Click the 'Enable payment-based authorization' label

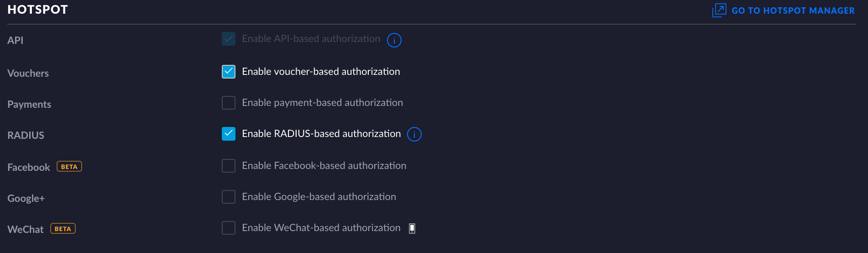pos(322,103)
